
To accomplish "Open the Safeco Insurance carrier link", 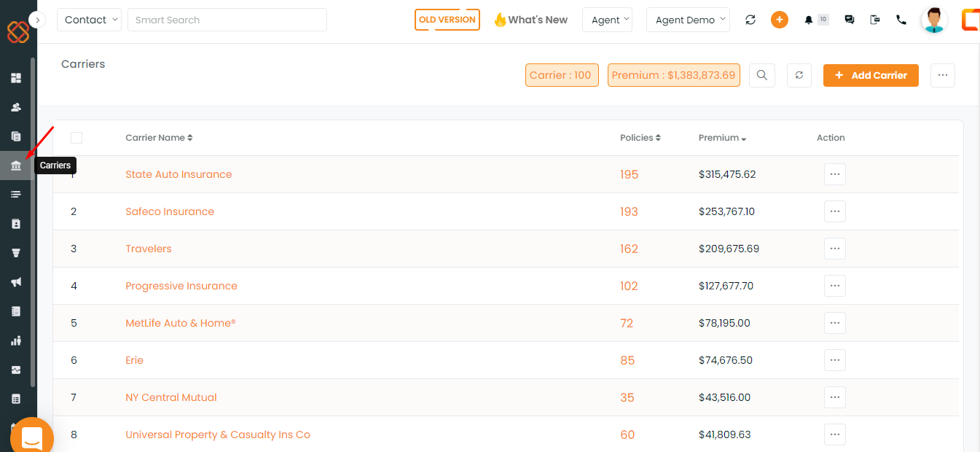I will (170, 211).
